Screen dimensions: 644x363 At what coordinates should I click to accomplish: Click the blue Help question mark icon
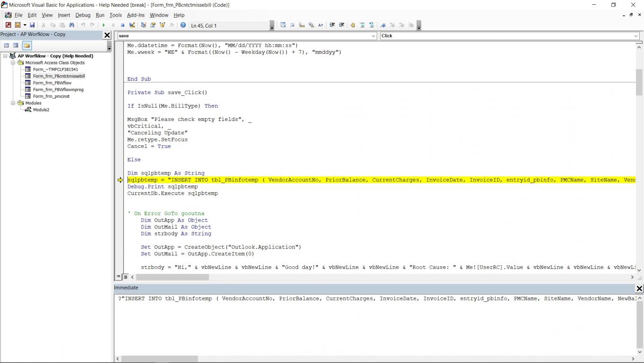click(x=183, y=25)
